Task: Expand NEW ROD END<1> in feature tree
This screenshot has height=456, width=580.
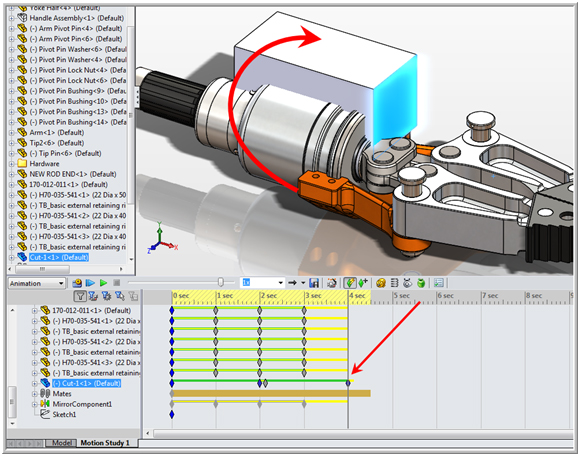Action: point(11,174)
